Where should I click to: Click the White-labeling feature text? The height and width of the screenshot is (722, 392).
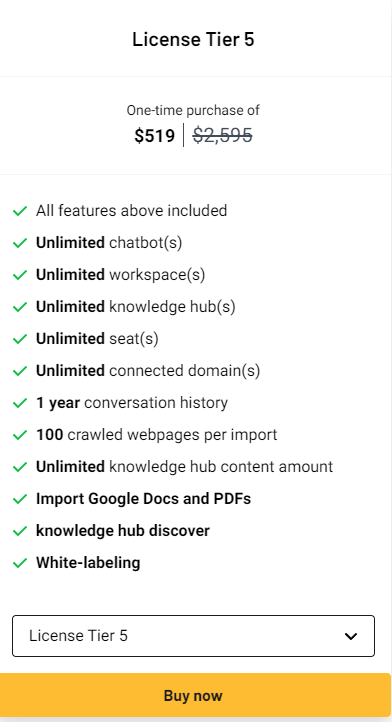coord(88,563)
